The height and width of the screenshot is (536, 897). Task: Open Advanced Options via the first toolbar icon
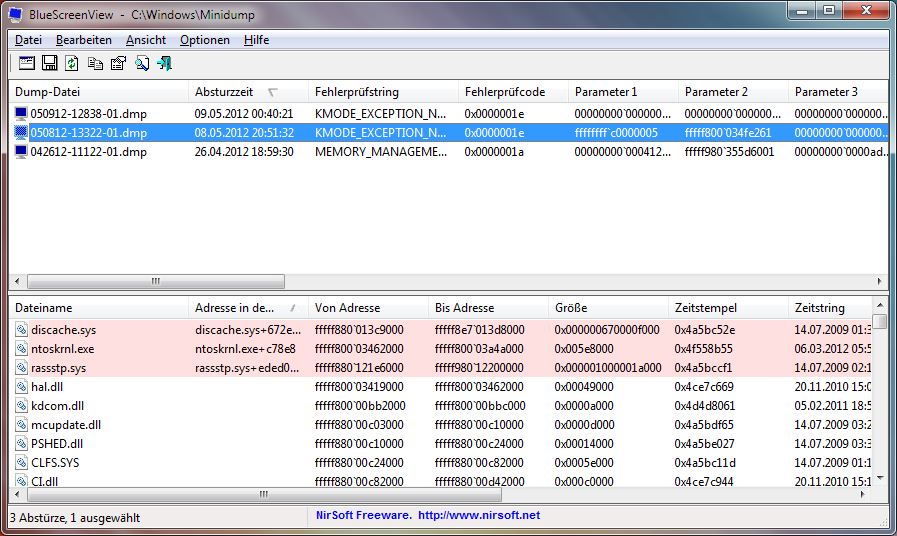(26, 63)
